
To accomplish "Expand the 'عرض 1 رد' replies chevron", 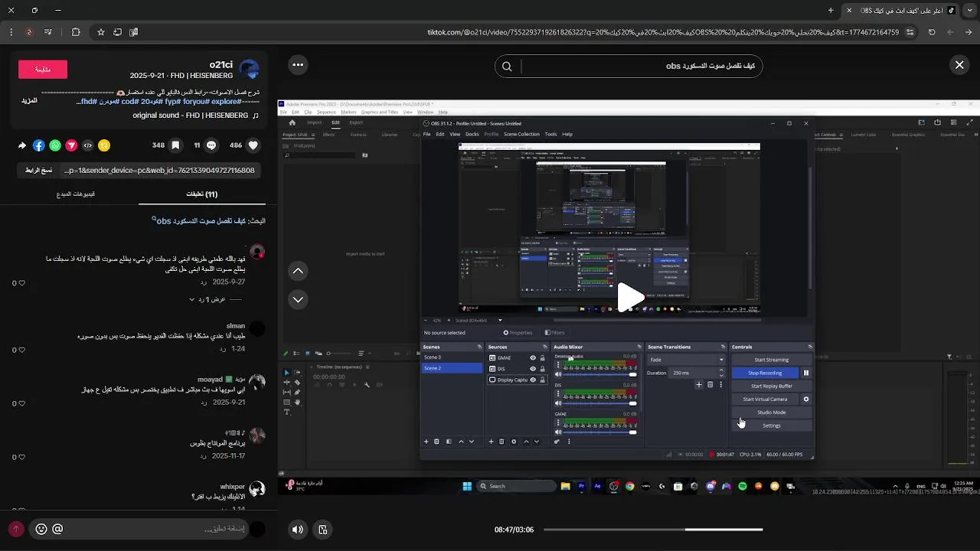I will pos(192,299).
